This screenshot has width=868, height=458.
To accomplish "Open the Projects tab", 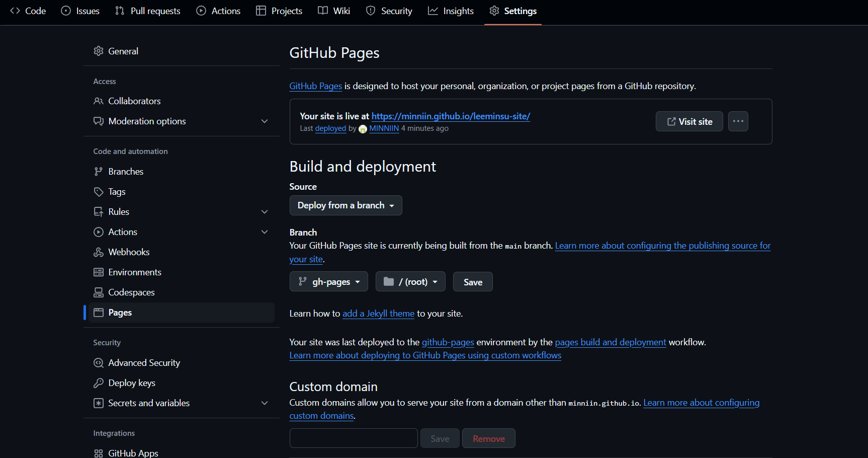I will click(x=279, y=11).
